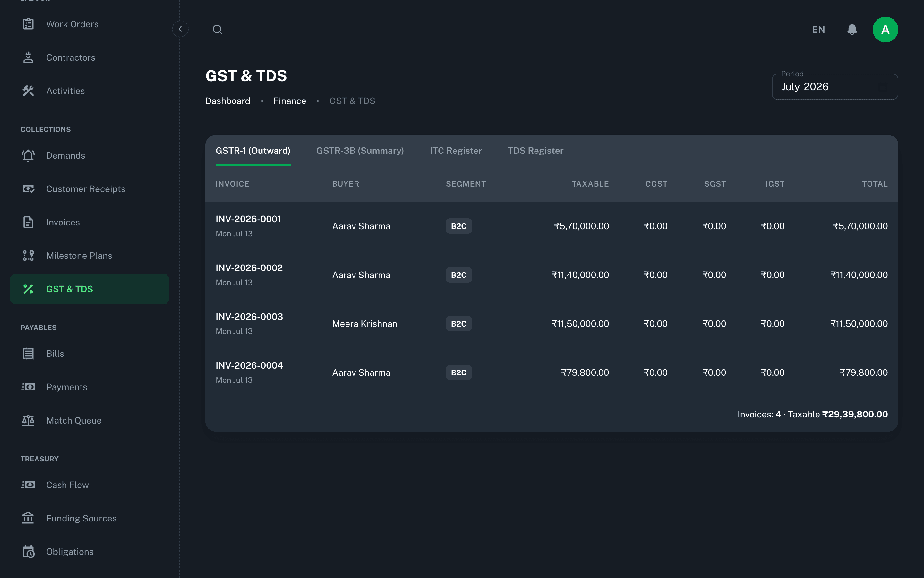Open Customer Receipts menu item
This screenshot has height=578, width=924.
89,189
